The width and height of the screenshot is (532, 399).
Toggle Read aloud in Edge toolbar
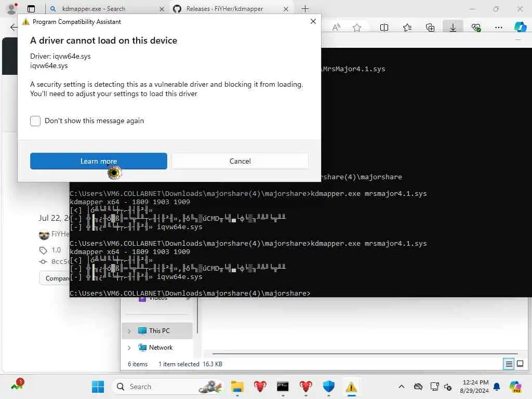(336, 28)
